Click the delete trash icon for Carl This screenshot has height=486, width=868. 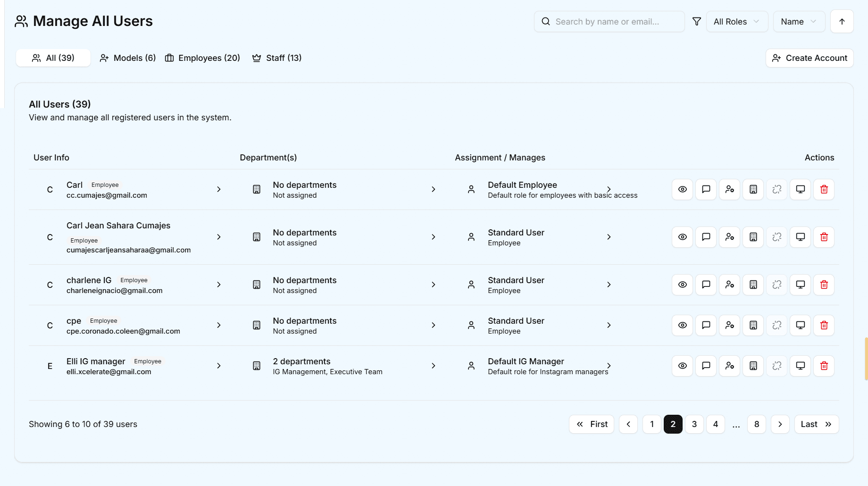[x=824, y=189]
